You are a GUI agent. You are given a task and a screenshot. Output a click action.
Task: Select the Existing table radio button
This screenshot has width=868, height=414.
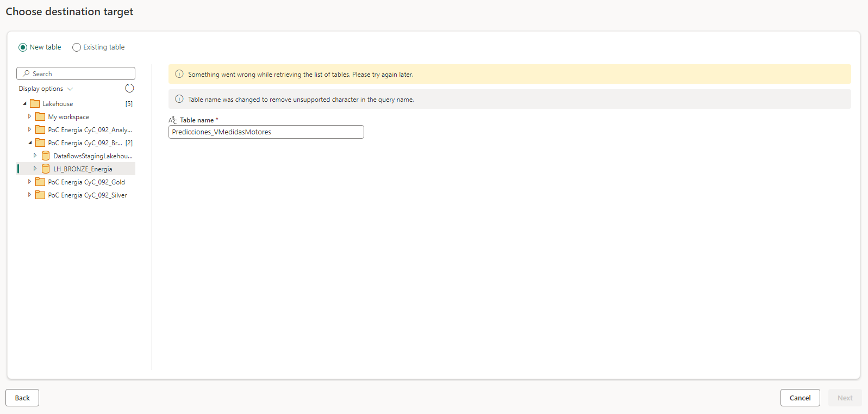[77, 47]
